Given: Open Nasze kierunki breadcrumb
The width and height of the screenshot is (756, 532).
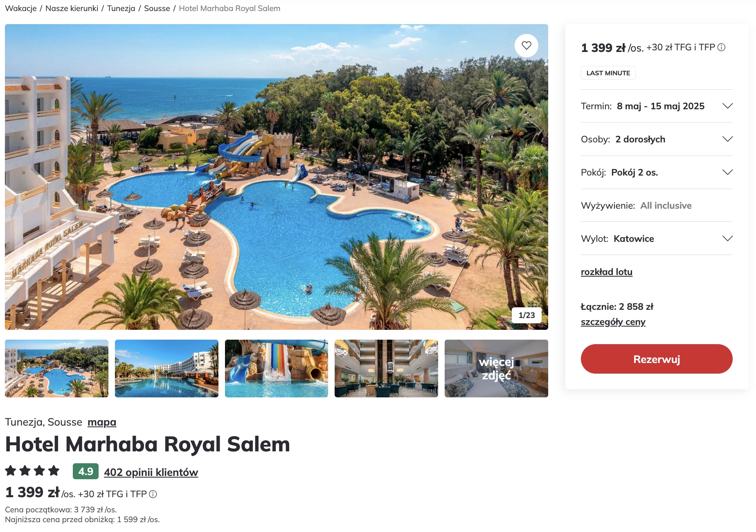Looking at the screenshot, I should pyautogui.click(x=72, y=8).
